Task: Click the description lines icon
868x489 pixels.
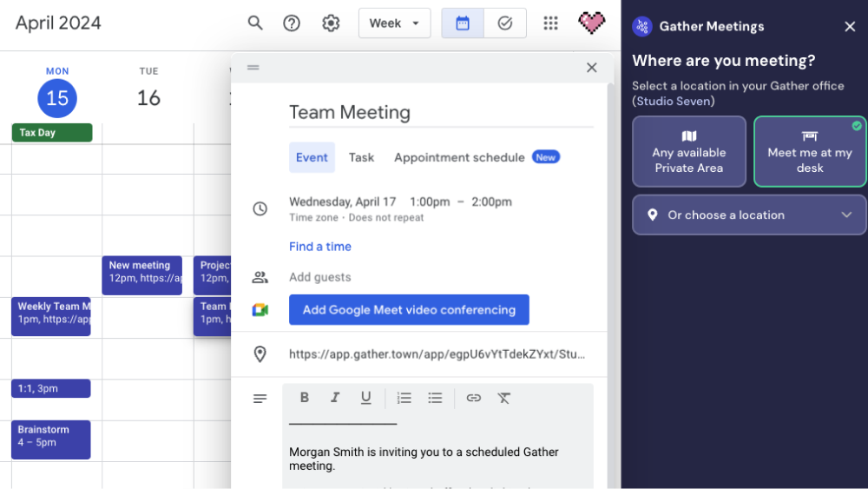Action: click(260, 399)
